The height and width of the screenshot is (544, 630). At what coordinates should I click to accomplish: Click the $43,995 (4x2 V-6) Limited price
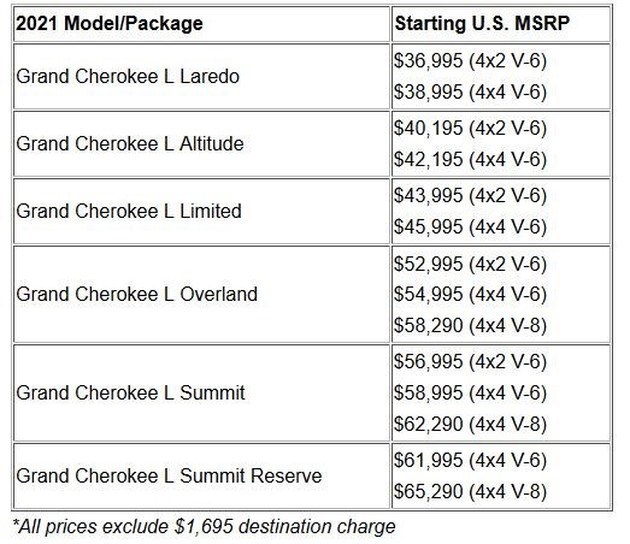click(470, 196)
